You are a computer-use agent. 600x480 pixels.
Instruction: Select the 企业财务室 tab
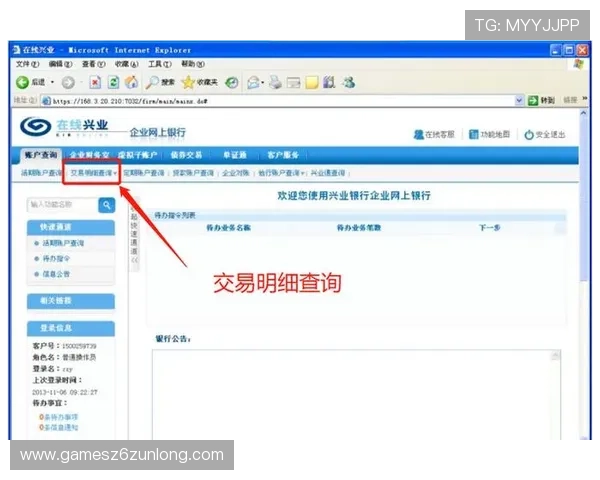[x=89, y=155]
